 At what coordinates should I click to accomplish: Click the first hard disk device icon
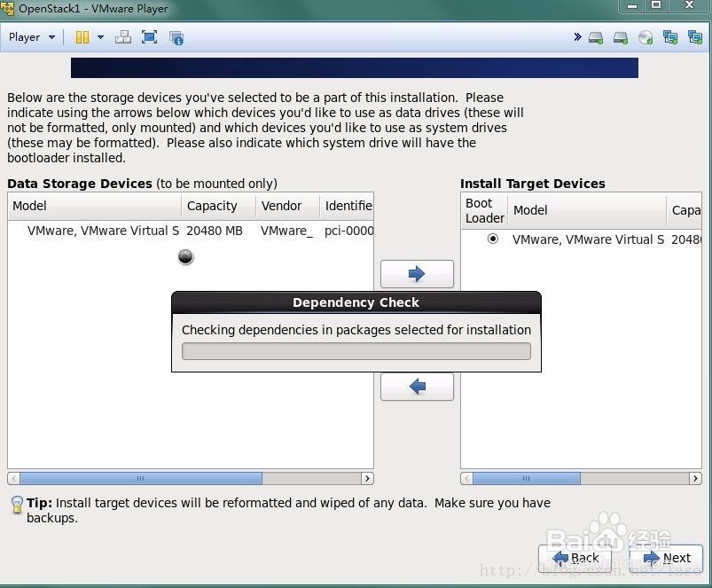[595, 37]
